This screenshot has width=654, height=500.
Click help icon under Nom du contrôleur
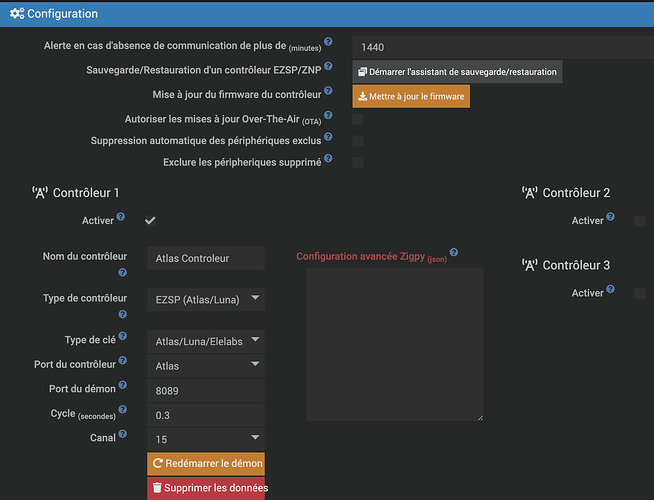[123, 272]
